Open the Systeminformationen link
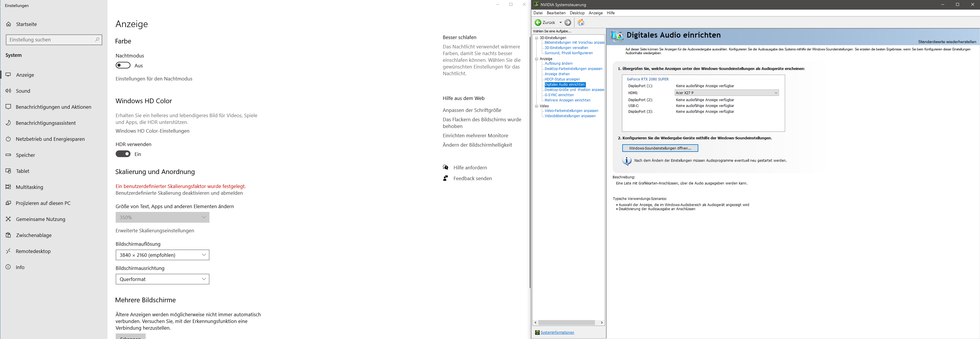Screen dimensions: 980x339 [557, 333]
